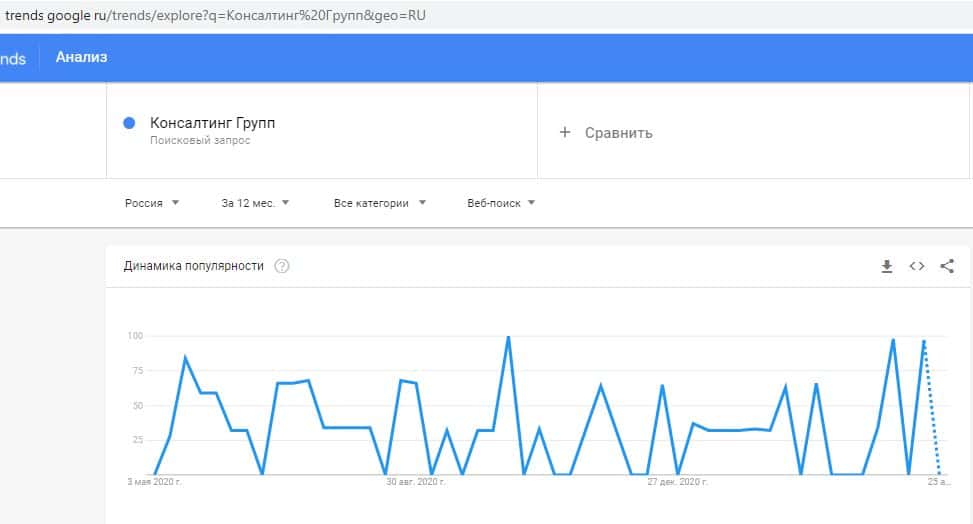Switch to the Анализ tab
This screenshot has width=973, height=524.
(81, 58)
